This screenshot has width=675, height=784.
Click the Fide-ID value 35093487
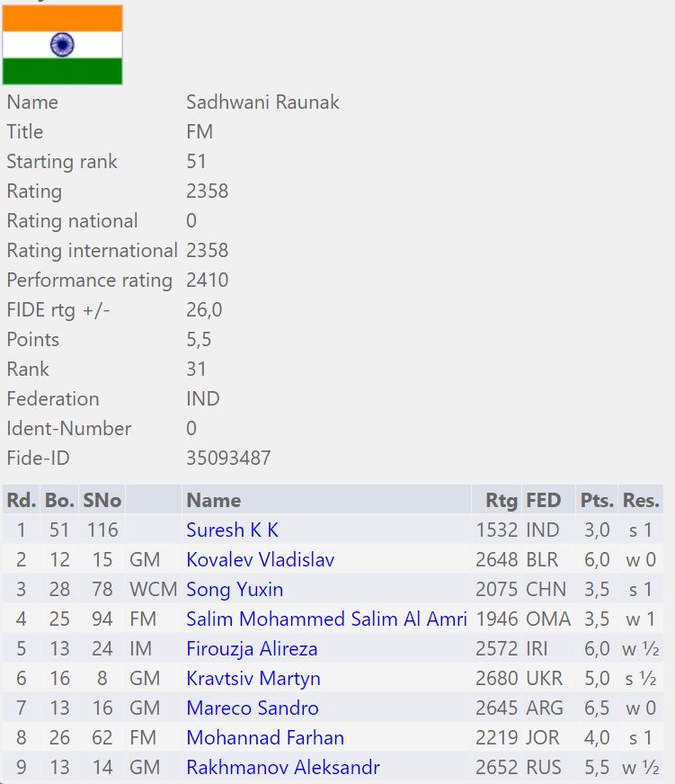pos(228,458)
